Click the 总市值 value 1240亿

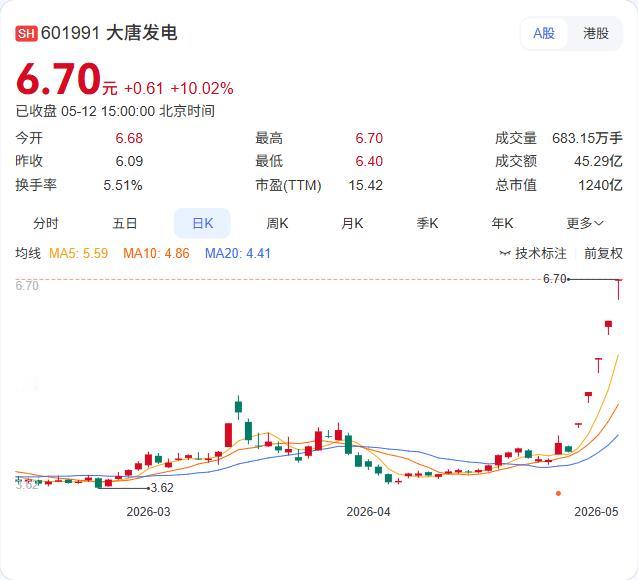(600, 185)
